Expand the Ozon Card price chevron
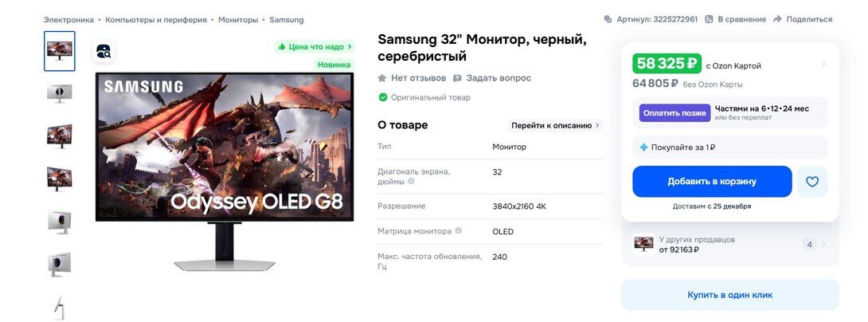The height and width of the screenshot is (322, 868). tap(823, 64)
